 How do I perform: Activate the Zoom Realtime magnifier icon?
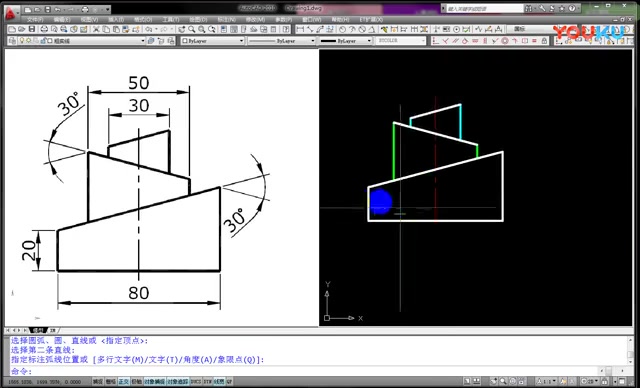tap(192, 29)
